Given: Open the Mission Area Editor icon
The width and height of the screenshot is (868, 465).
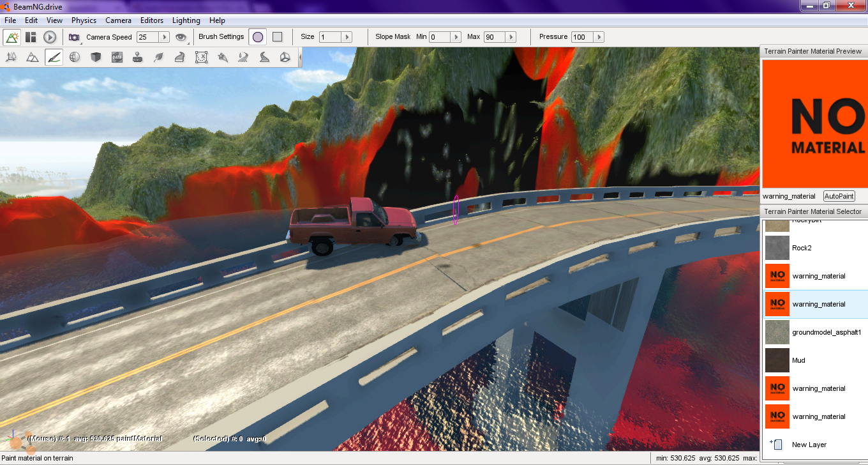Looking at the screenshot, I should [201, 57].
